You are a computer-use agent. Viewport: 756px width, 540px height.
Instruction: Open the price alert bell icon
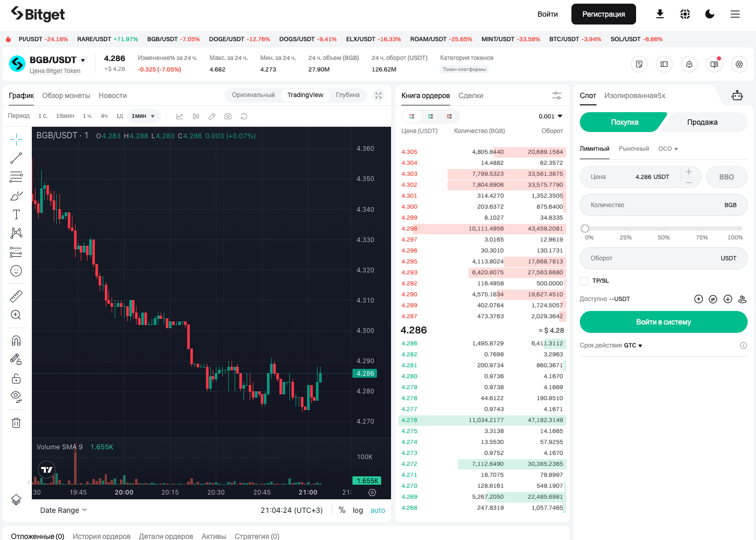(689, 64)
